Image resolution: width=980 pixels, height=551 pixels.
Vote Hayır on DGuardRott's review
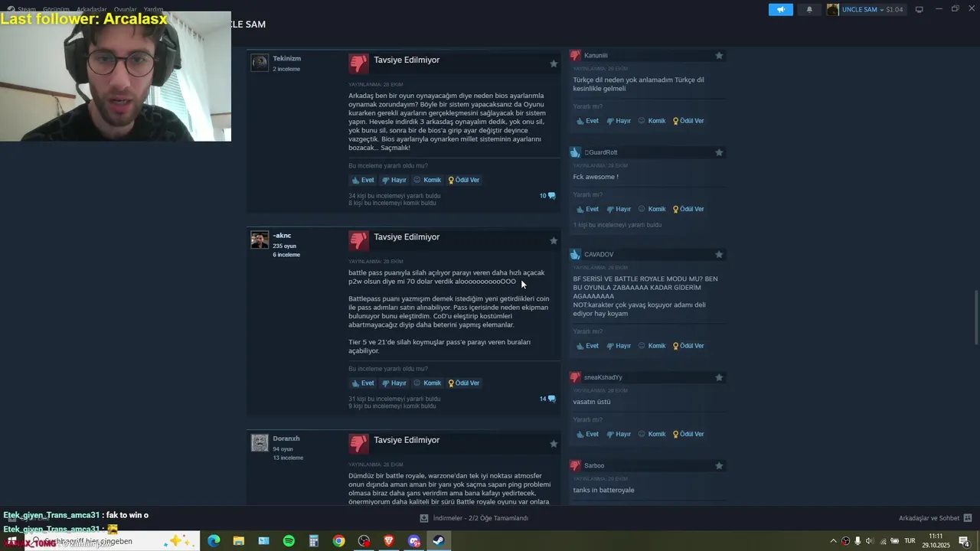click(x=619, y=209)
